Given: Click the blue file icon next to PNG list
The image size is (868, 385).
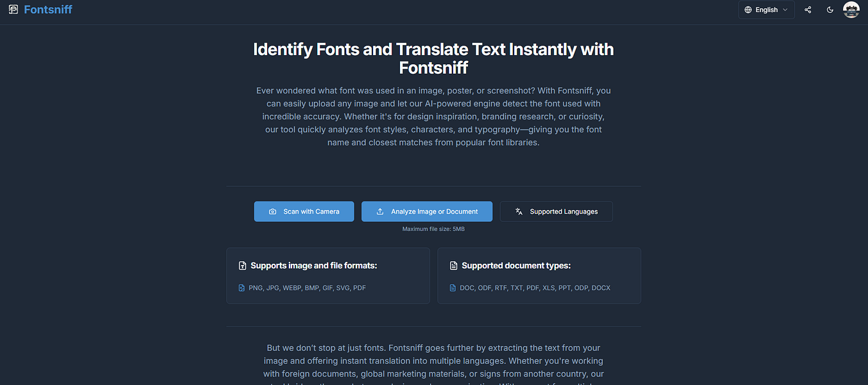Looking at the screenshot, I should pyautogui.click(x=242, y=287).
